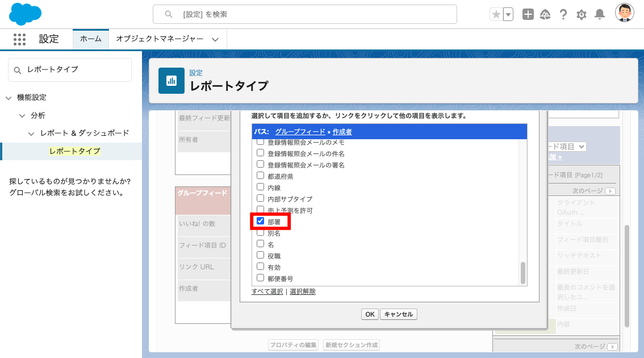The width and height of the screenshot is (644, 358).
Task: Open the App Launcher grid icon
Action: tap(19, 39)
